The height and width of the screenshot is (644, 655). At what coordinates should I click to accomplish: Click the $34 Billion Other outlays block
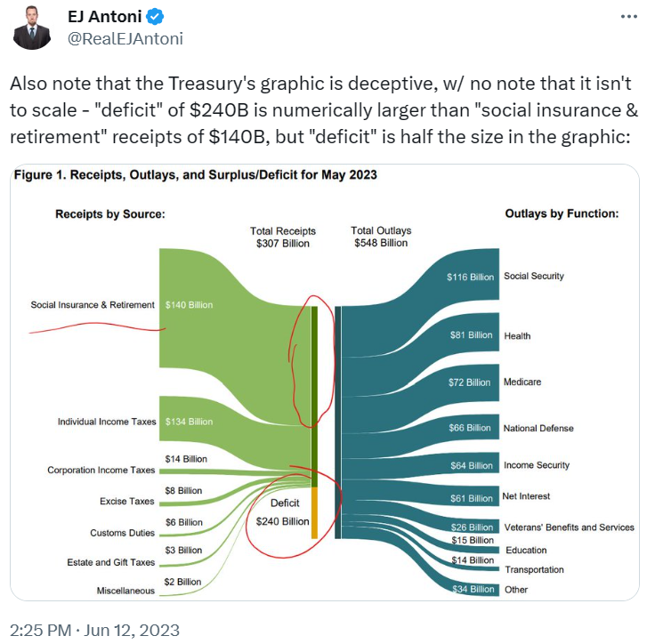click(x=473, y=589)
